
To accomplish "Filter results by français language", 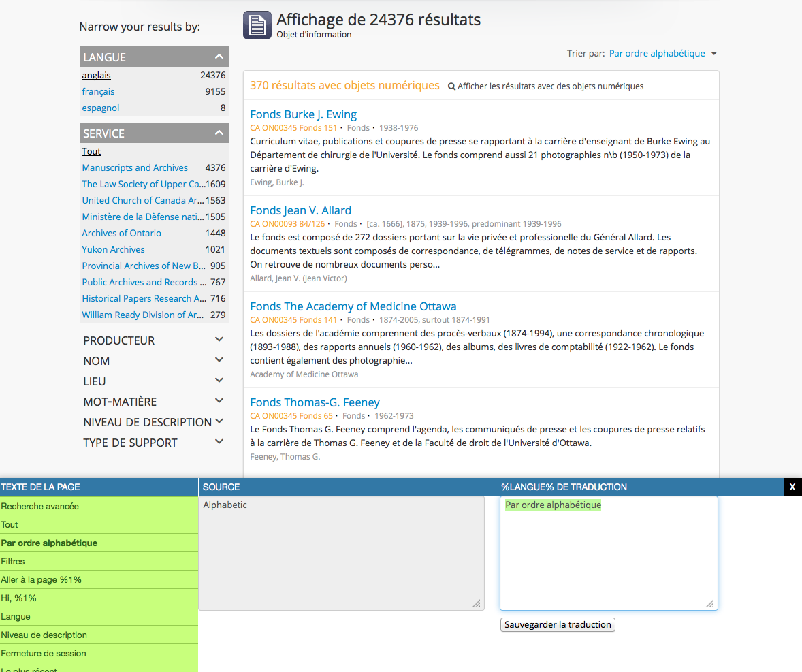I will pos(98,92).
